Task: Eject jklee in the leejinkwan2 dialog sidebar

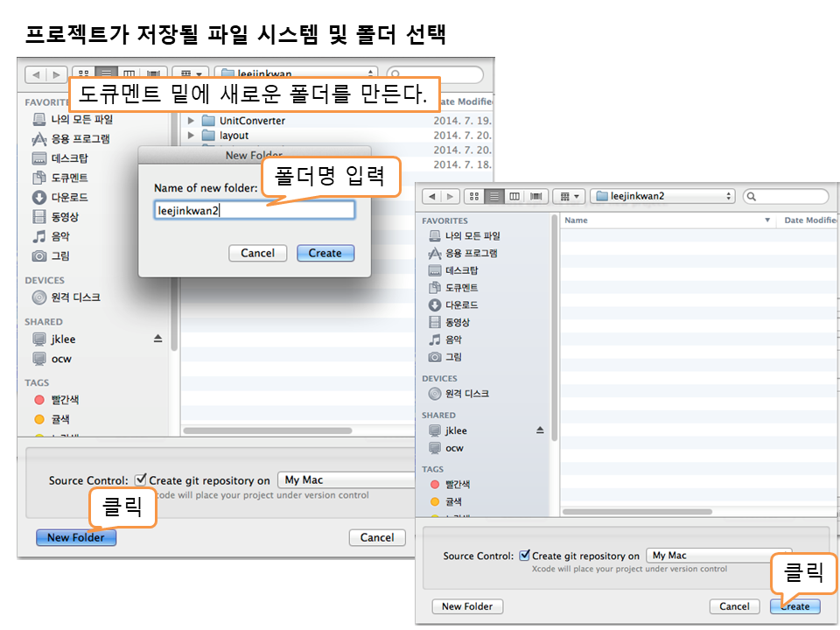Action: tap(540, 430)
